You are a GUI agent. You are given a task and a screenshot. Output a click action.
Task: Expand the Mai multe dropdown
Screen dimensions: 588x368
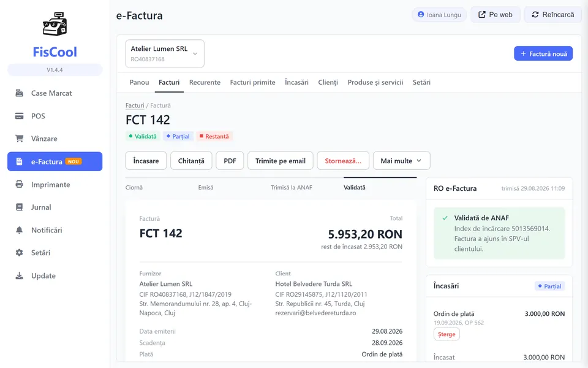point(402,161)
